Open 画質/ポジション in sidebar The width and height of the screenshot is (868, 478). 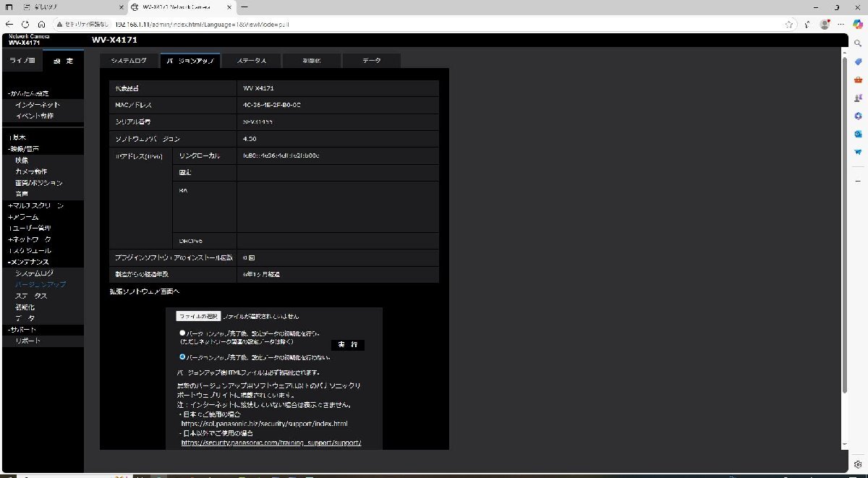(x=38, y=183)
